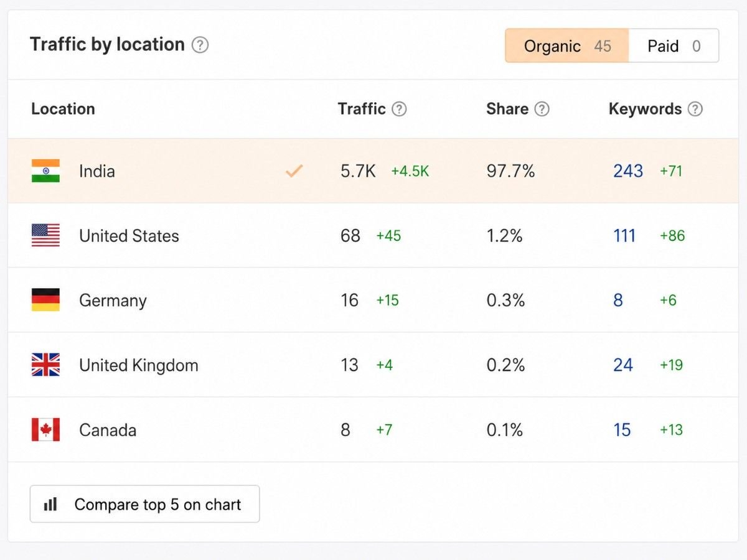Click United States keywords change +86
Viewport: 747px width, 560px height.
pyautogui.click(x=672, y=236)
